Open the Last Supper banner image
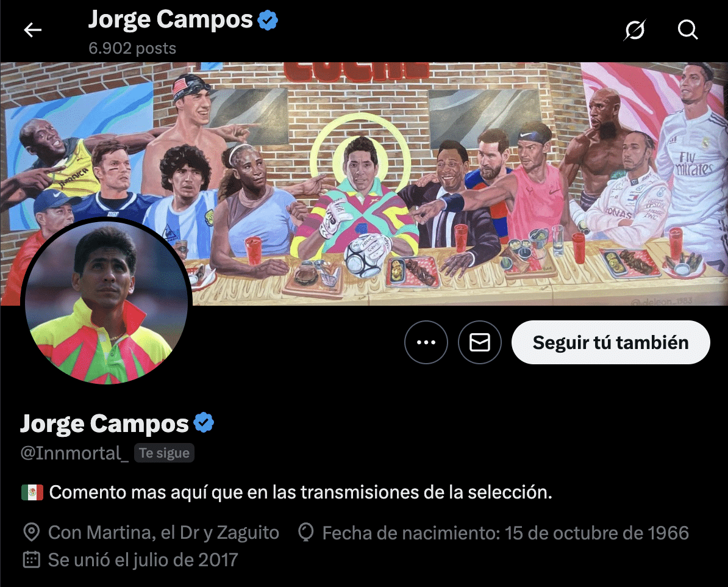Screen dimensions: 728x587 pyautogui.click(x=364, y=184)
